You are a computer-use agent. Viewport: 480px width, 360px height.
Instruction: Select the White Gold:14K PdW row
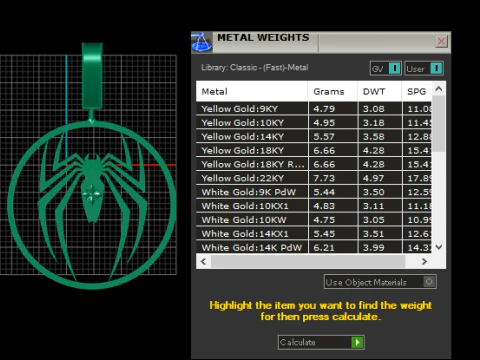[x=314, y=248]
